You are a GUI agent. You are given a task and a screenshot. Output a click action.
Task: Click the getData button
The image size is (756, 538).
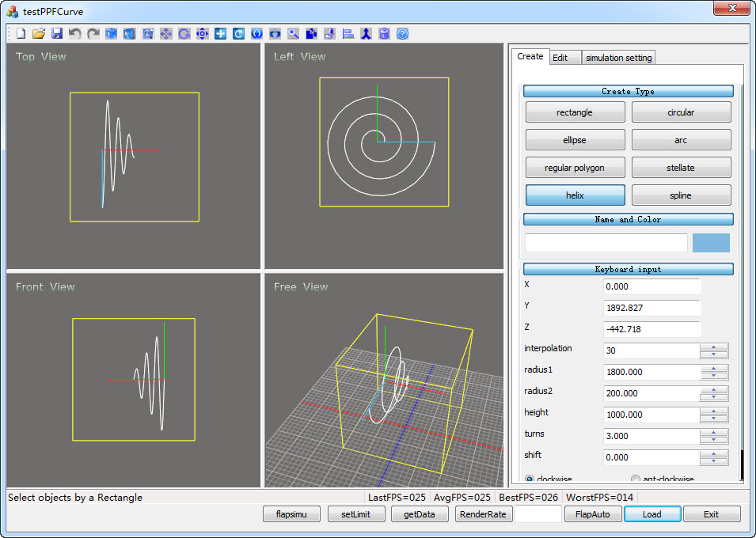click(x=420, y=514)
